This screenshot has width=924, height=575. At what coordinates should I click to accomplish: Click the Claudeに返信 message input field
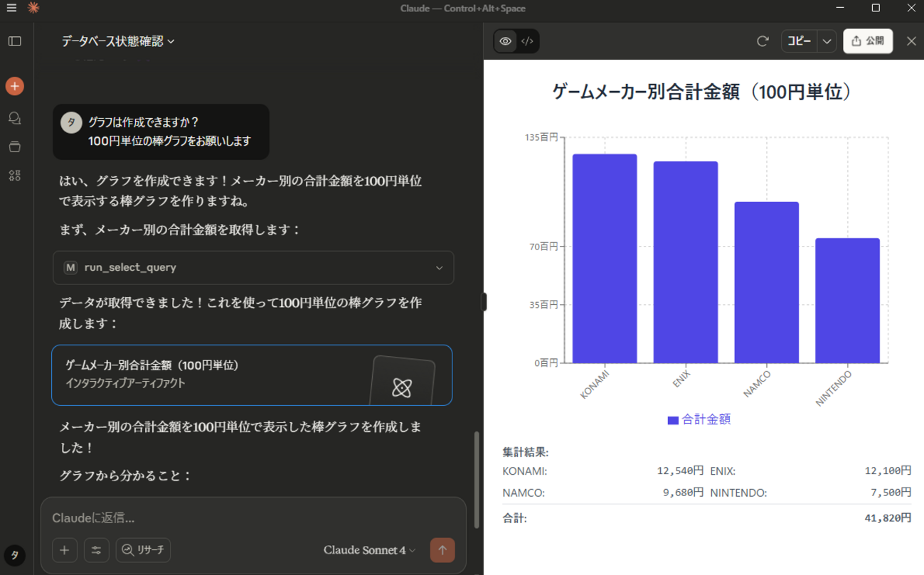point(253,518)
